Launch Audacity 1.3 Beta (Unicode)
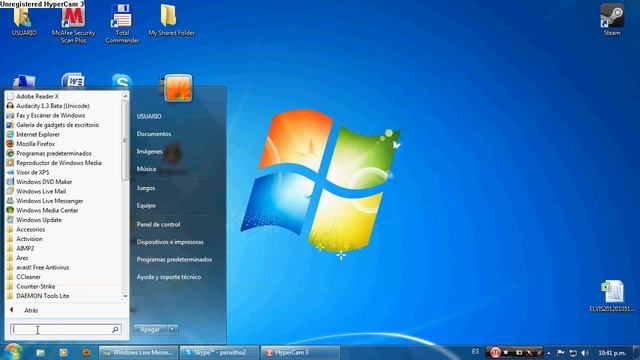Image resolution: width=640 pixels, height=360 pixels. [52, 106]
